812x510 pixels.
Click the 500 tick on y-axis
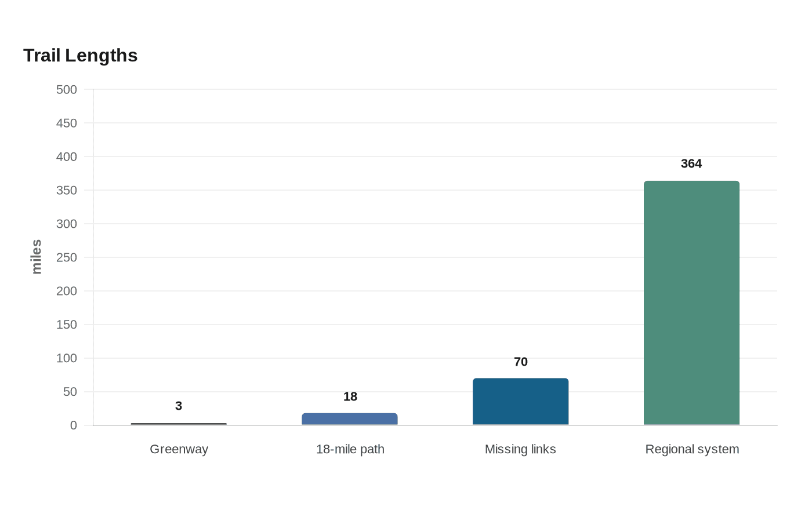(67, 90)
